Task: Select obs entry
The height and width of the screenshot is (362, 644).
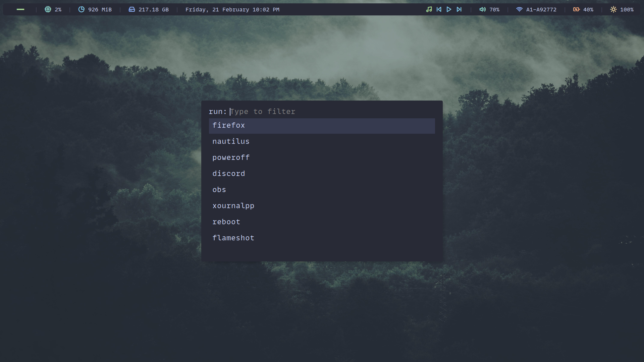Action: coord(322,190)
